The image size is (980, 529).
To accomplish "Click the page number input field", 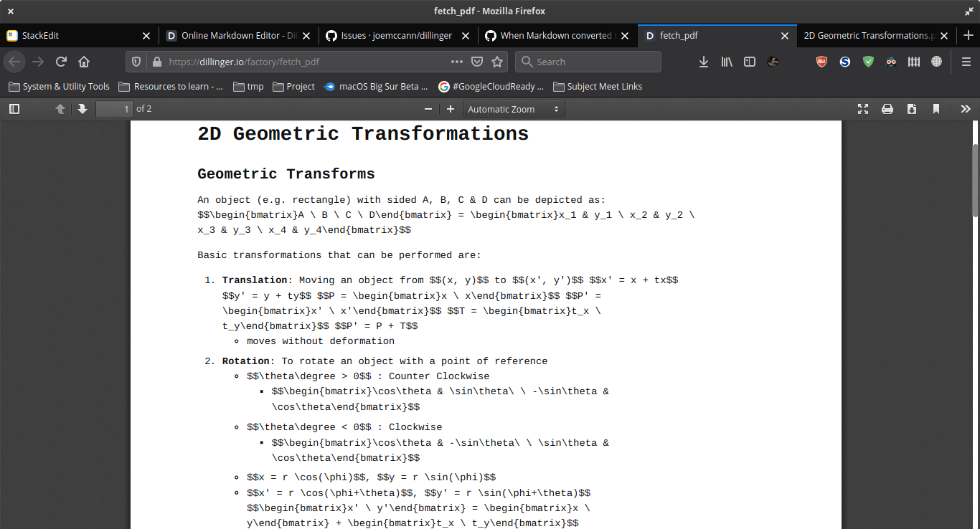I will coord(115,108).
